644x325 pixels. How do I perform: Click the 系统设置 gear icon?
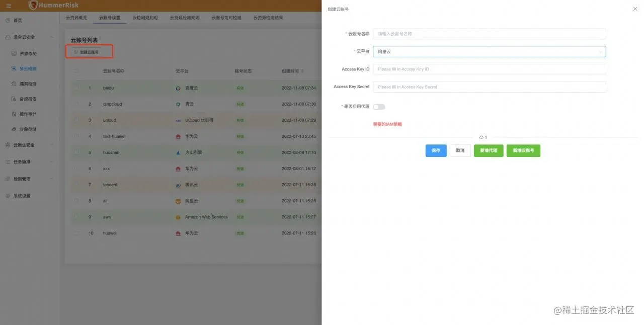coord(8,196)
